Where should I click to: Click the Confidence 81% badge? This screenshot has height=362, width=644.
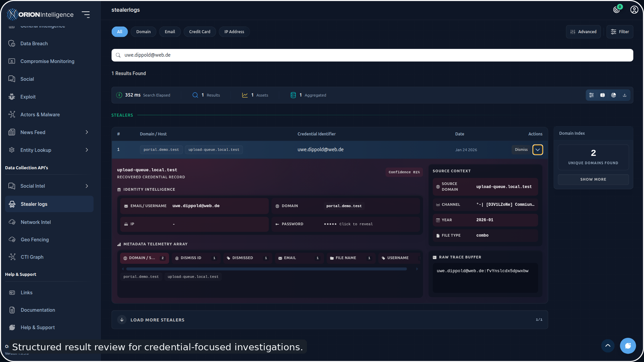click(404, 172)
